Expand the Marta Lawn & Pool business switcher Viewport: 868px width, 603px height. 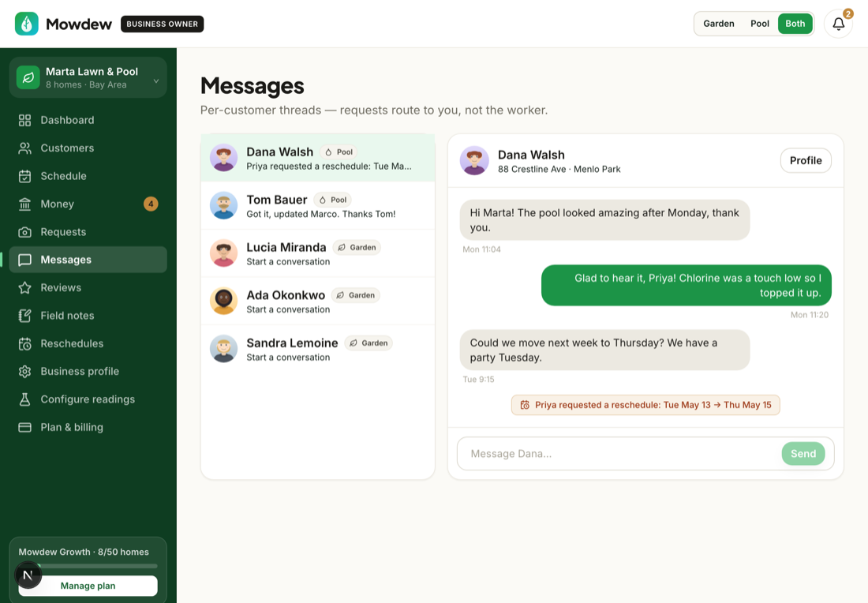pyautogui.click(x=88, y=77)
